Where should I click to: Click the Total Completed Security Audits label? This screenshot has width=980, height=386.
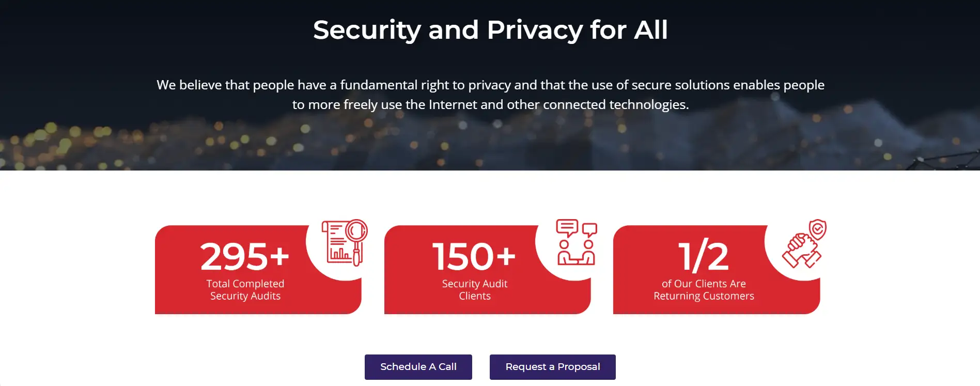tap(245, 290)
